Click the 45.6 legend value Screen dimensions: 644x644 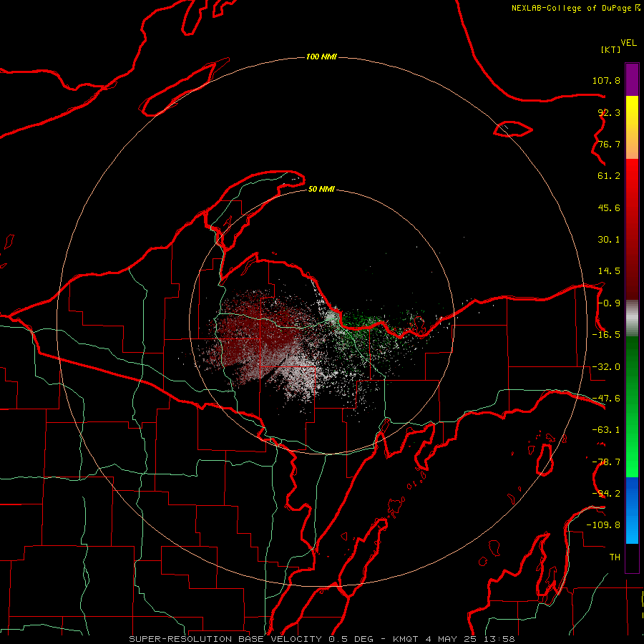pos(609,208)
